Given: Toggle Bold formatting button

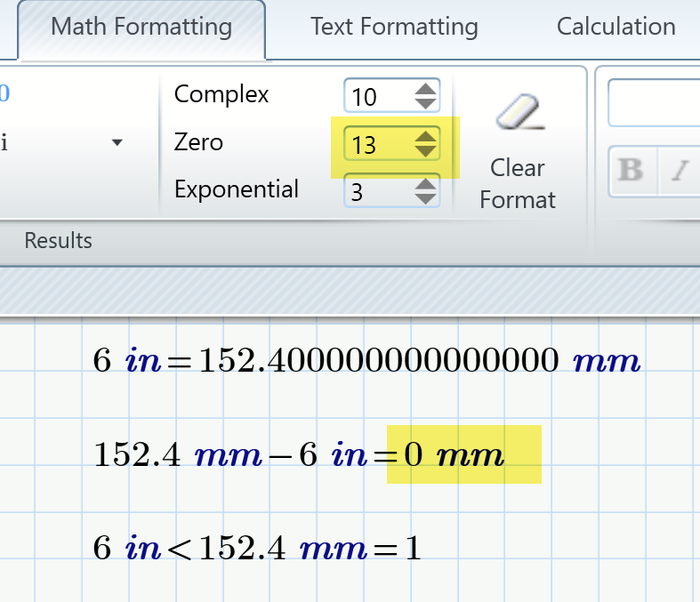Looking at the screenshot, I should (631, 170).
